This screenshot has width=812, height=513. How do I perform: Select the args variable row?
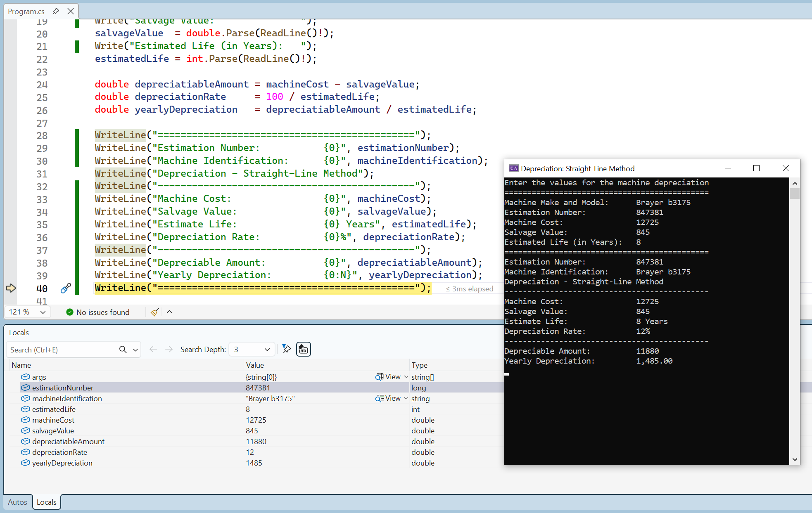tap(256, 377)
